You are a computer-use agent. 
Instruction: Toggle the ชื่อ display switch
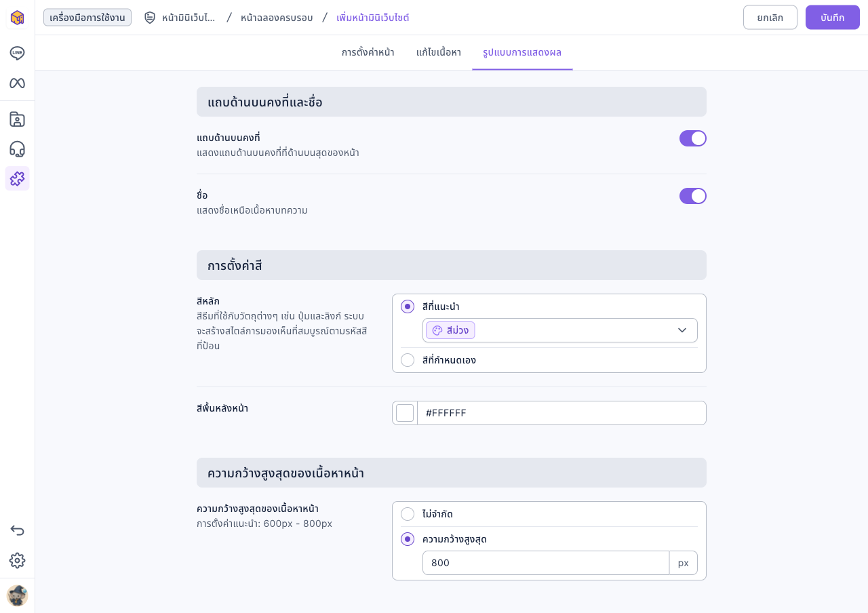(693, 196)
